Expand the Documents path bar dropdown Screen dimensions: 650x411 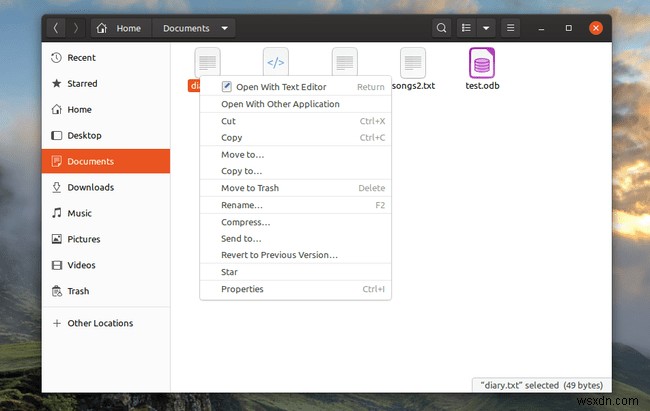[x=225, y=28]
